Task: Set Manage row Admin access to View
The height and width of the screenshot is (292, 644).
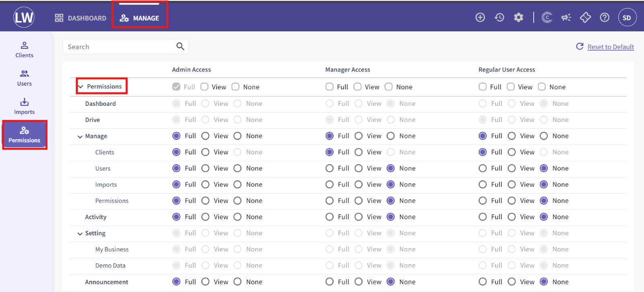Action: [205, 136]
